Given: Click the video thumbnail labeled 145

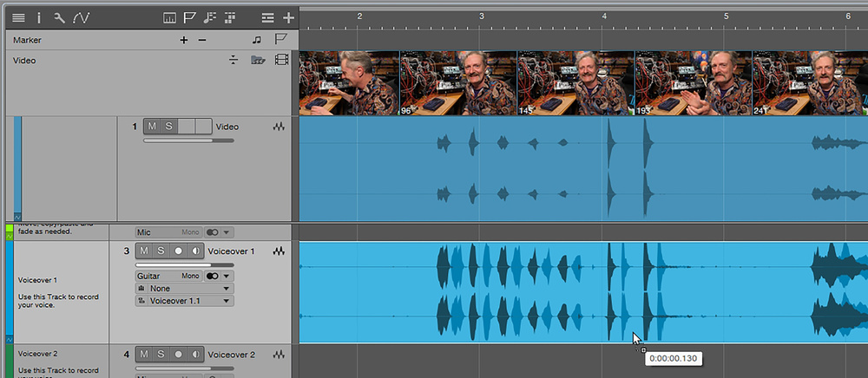Looking at the screenshot, I should pos(575,83).
